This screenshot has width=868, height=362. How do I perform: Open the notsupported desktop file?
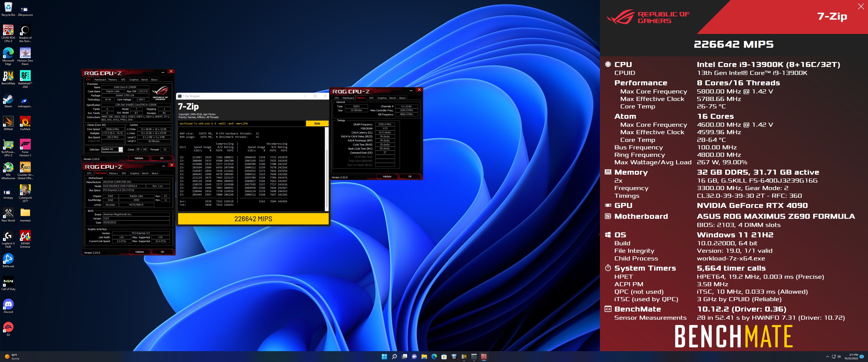coord(25,102)
